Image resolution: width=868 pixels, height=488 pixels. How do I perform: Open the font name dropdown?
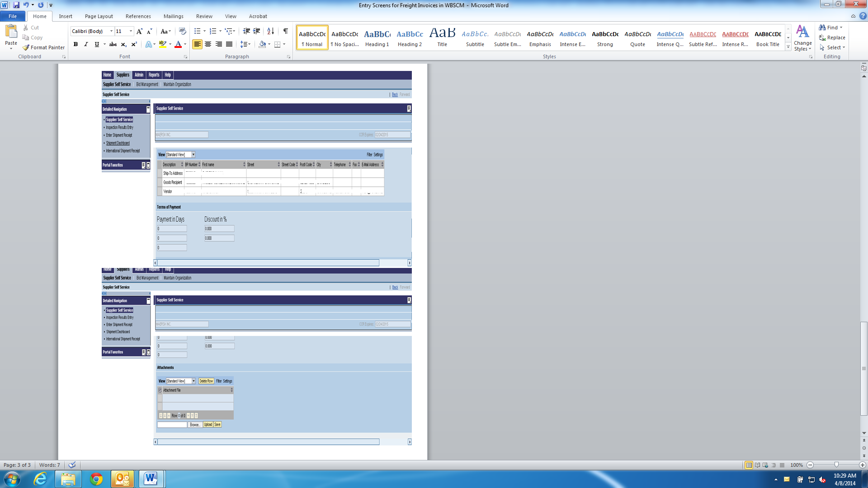(111, 31)
